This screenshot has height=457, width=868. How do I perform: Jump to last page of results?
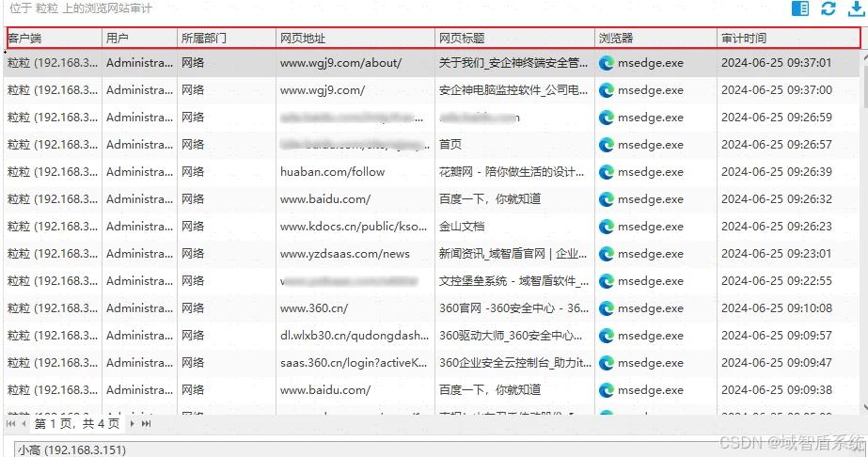point(146,424)
